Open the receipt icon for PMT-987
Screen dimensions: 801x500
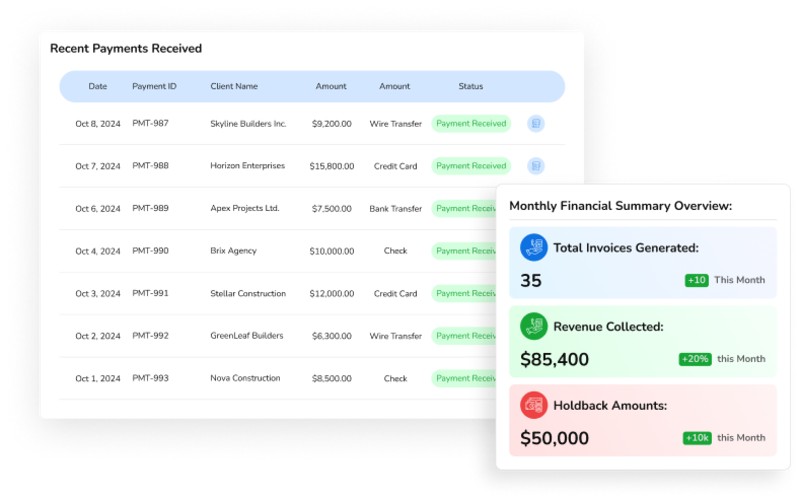pos(535,124)
